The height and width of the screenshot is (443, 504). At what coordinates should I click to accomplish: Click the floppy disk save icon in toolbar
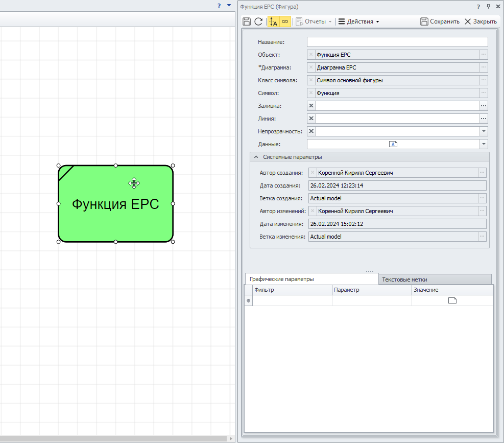[x=247, y=21]
